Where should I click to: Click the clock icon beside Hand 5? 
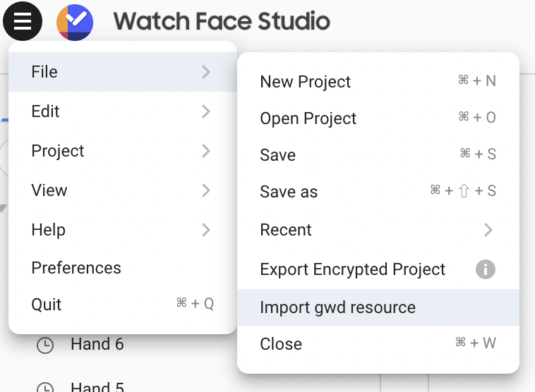coord(45,387)
